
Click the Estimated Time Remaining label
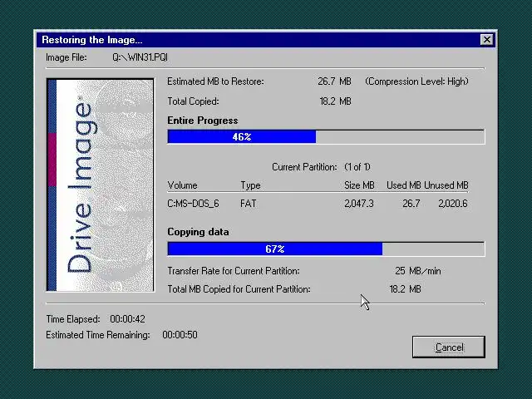coord(98,335)
